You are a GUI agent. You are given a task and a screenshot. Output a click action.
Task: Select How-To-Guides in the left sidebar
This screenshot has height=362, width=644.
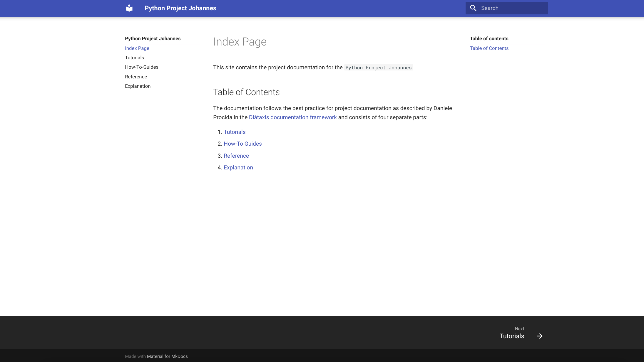(141, 67)
